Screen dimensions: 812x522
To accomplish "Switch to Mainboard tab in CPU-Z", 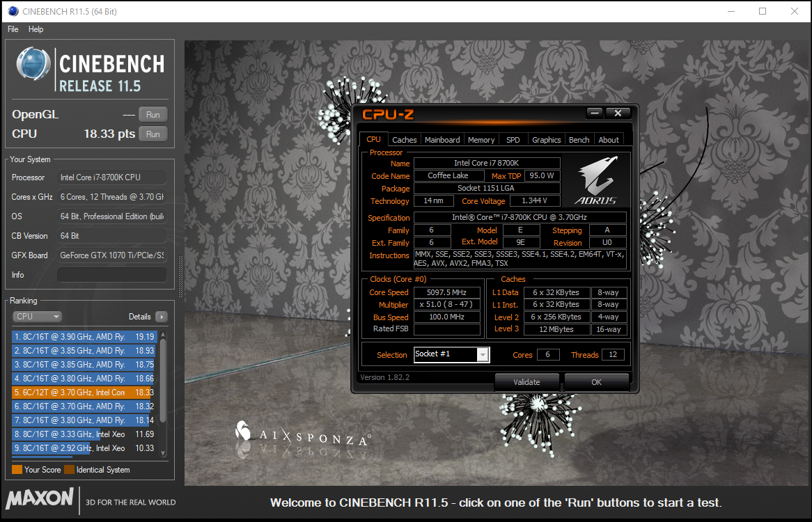I will tap(442, 140).
